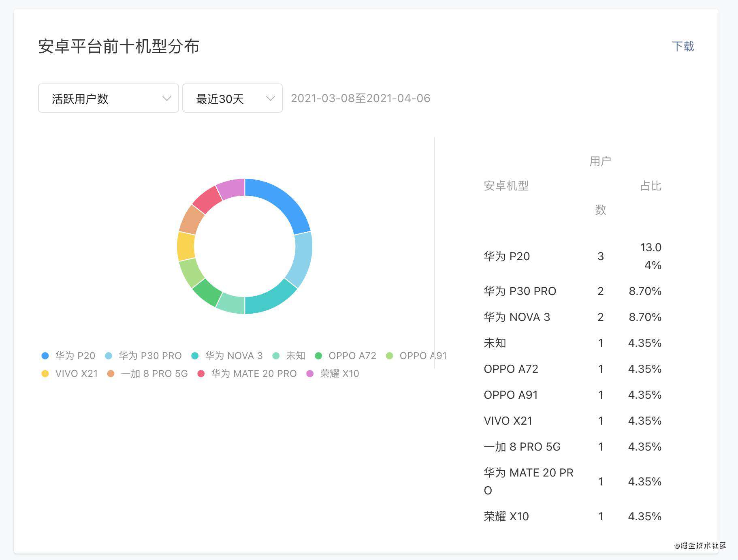Screen dimensions: 738x560
Task: Select 华为 P20 in the table
Action: coord(507,256)
